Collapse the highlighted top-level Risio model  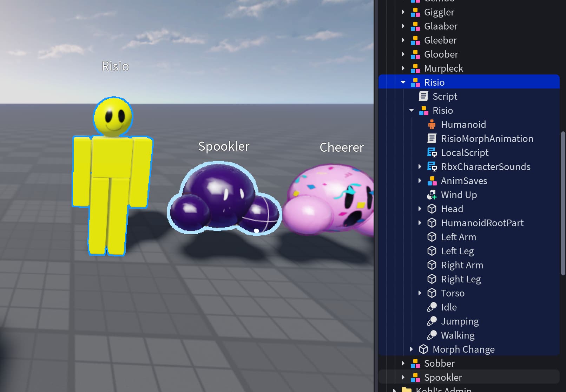coord(403,83)
